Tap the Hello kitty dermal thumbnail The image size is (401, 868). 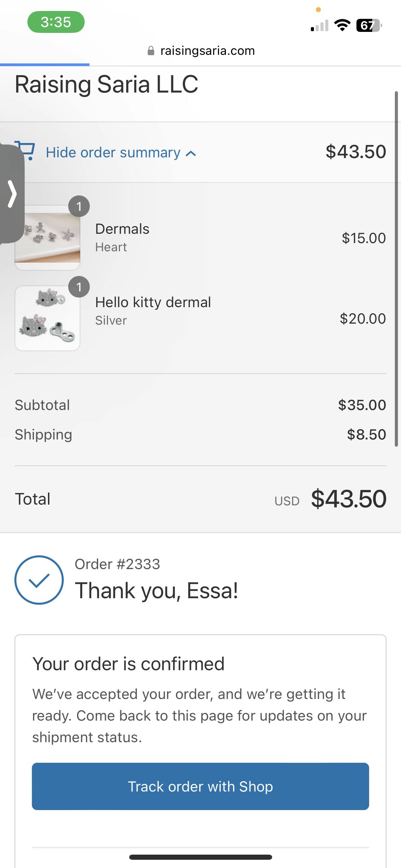(47, 318)
